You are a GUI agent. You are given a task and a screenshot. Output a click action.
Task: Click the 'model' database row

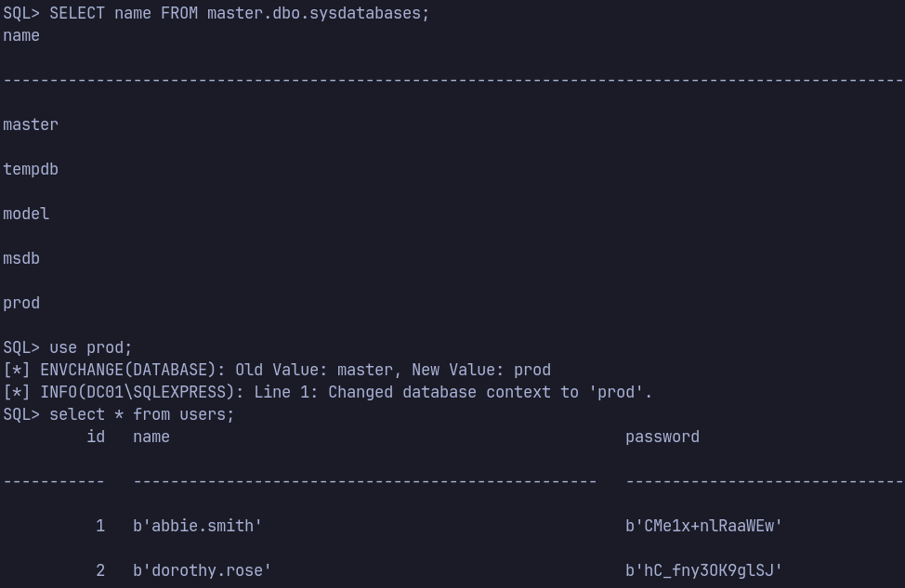click(x=26, y=214)
